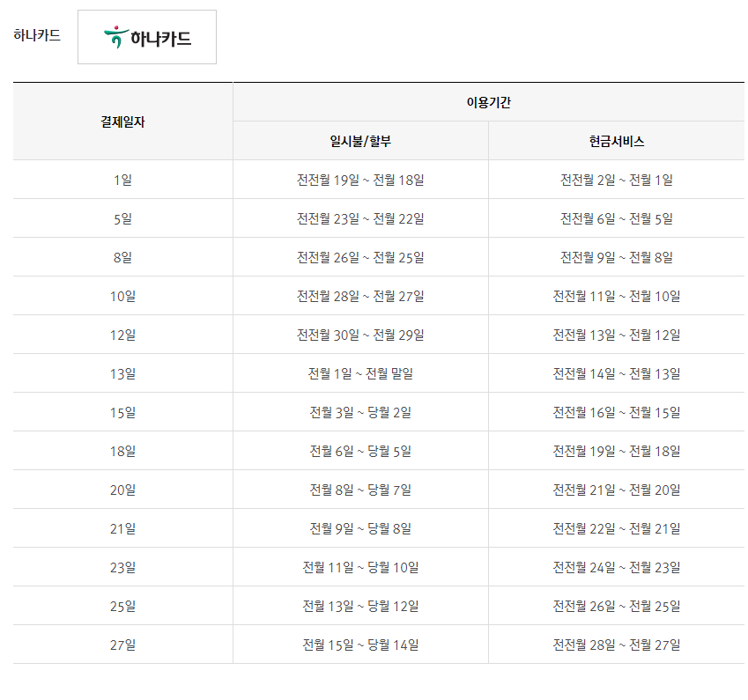Image resolution: width=748 pixels, height=700 pixels.
Task: Select the 13일 payment date cell
Action: 122,373
